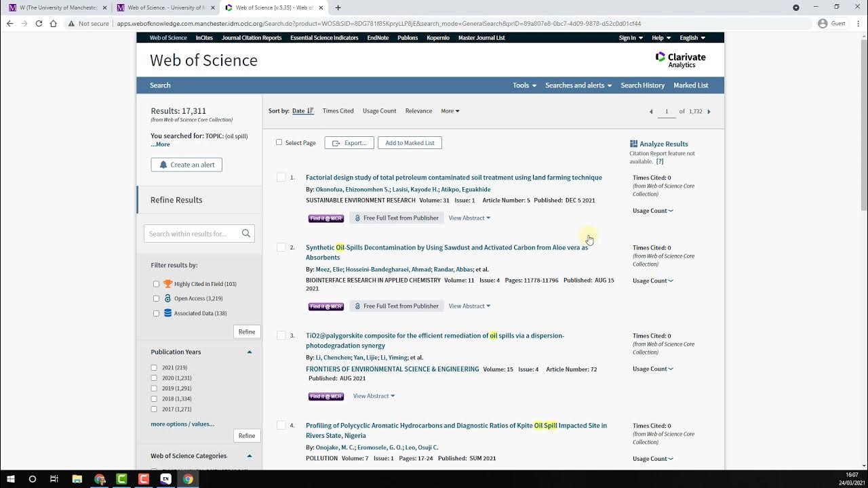Open the Help dropdown
This screenshot has width=868, height=488.
[x=661, y=38]
